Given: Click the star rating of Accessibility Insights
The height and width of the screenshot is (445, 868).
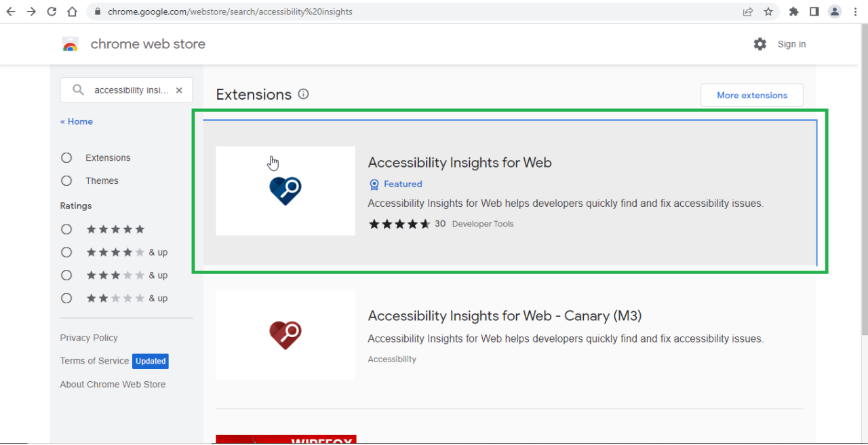Looking at the screenshot, I should (399, 224).
